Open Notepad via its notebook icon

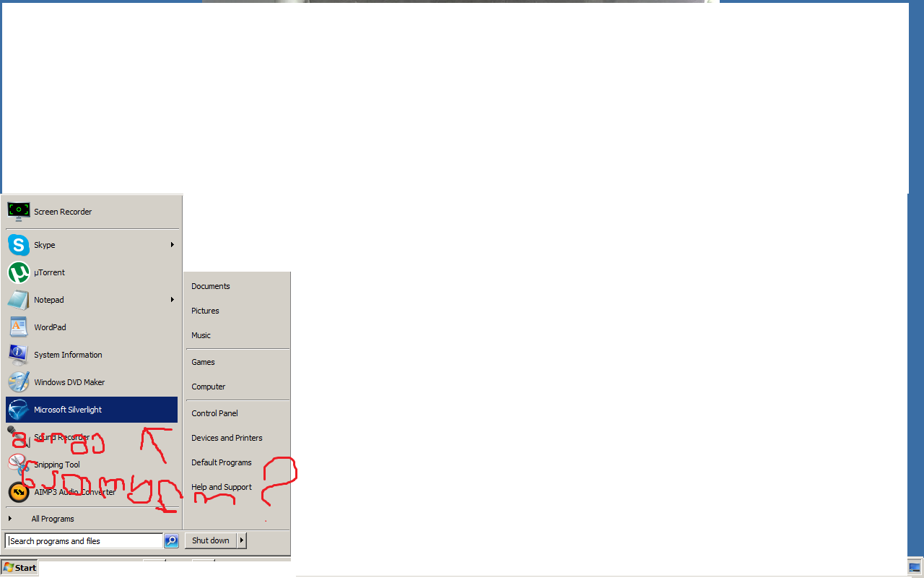click(19, 300)
